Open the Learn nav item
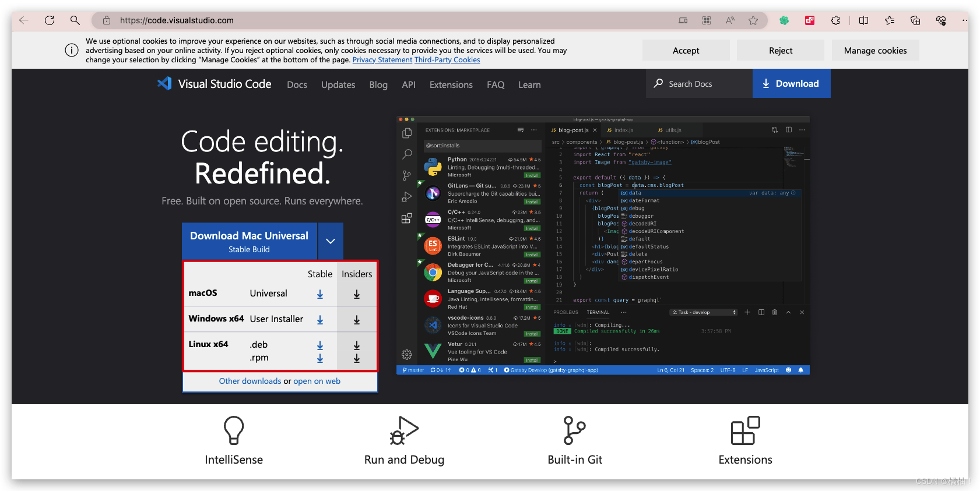Viewport: 980px width, 491px height. [529, 85]
